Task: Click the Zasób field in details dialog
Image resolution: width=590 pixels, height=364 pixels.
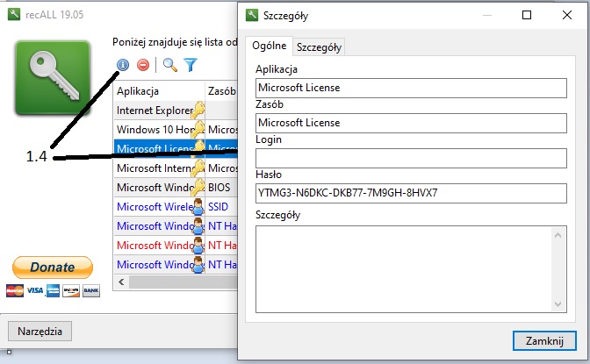Action: 411,123
